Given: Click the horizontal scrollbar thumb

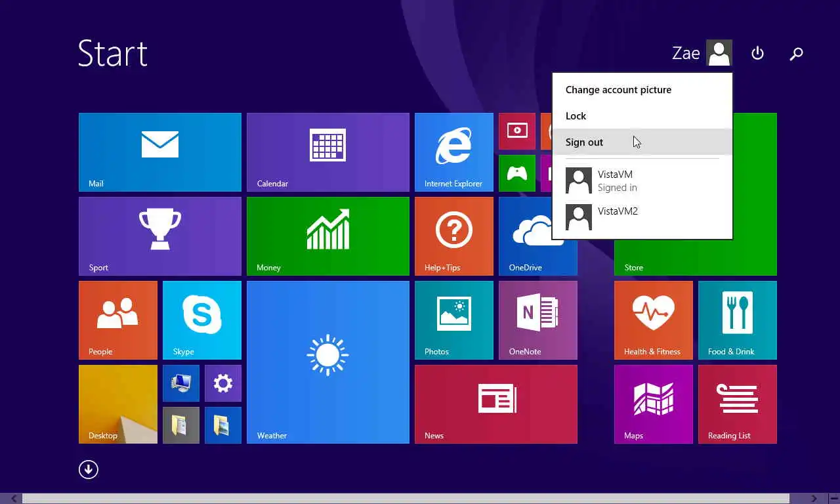Looking at the screenshot, I should [x=406, y=499].
